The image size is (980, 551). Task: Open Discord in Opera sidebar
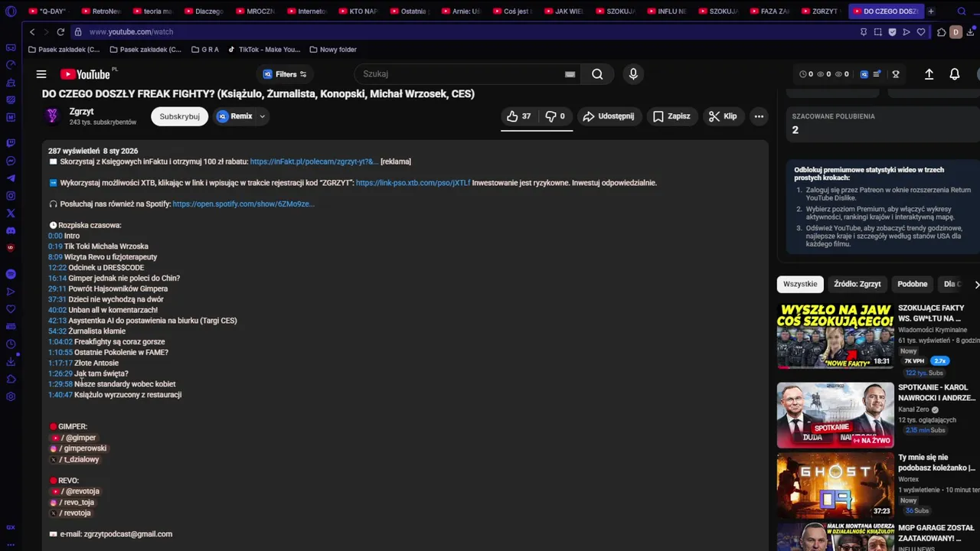(x=11, y=231)
